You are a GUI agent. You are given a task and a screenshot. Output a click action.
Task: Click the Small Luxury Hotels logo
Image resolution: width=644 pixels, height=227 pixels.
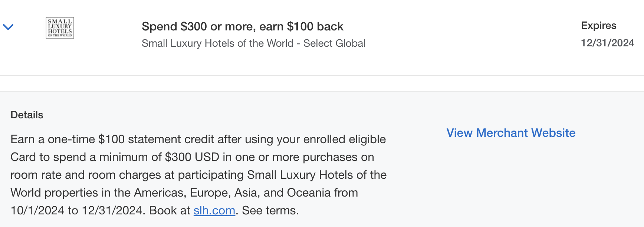pos(60,27)
